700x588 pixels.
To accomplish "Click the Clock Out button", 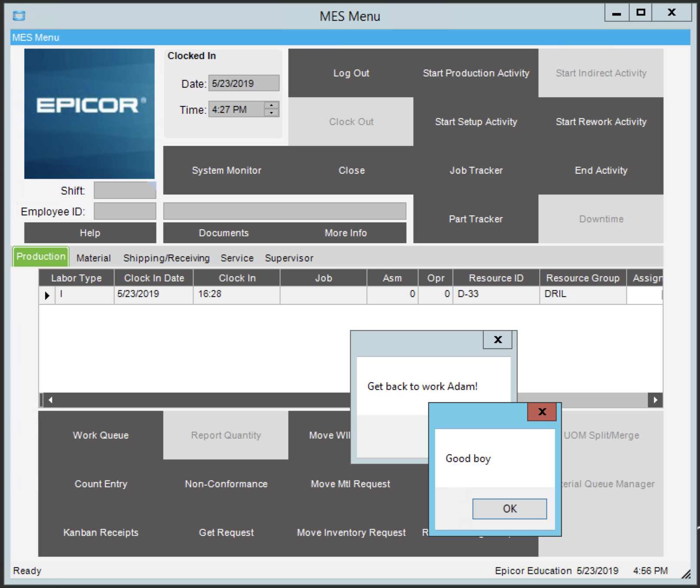I will pos(351,122).
